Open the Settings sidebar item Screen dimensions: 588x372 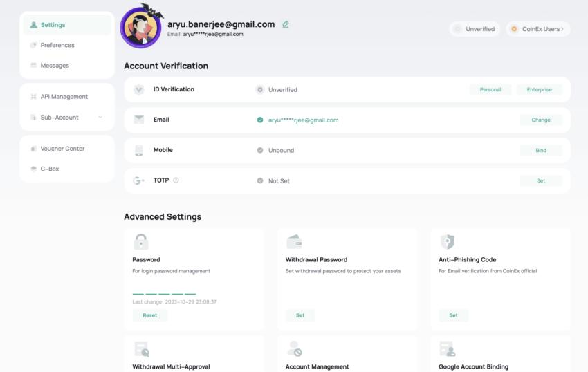67,25
